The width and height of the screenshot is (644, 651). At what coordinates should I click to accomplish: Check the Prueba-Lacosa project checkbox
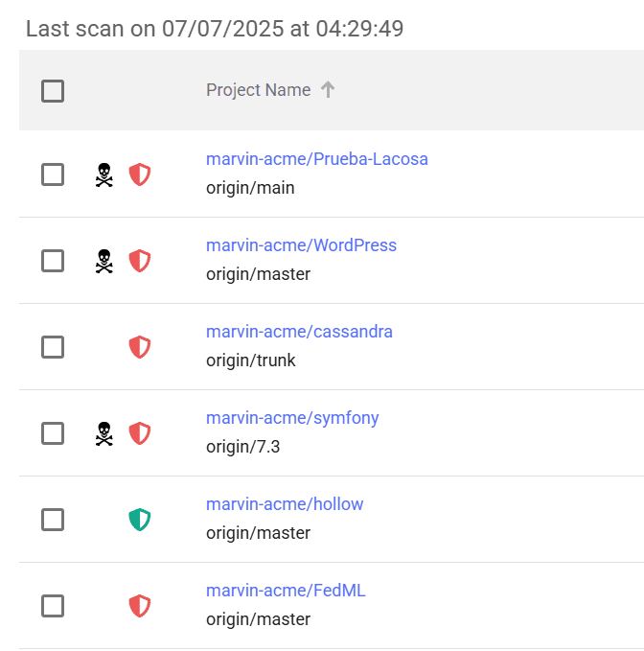pos(53,174)
